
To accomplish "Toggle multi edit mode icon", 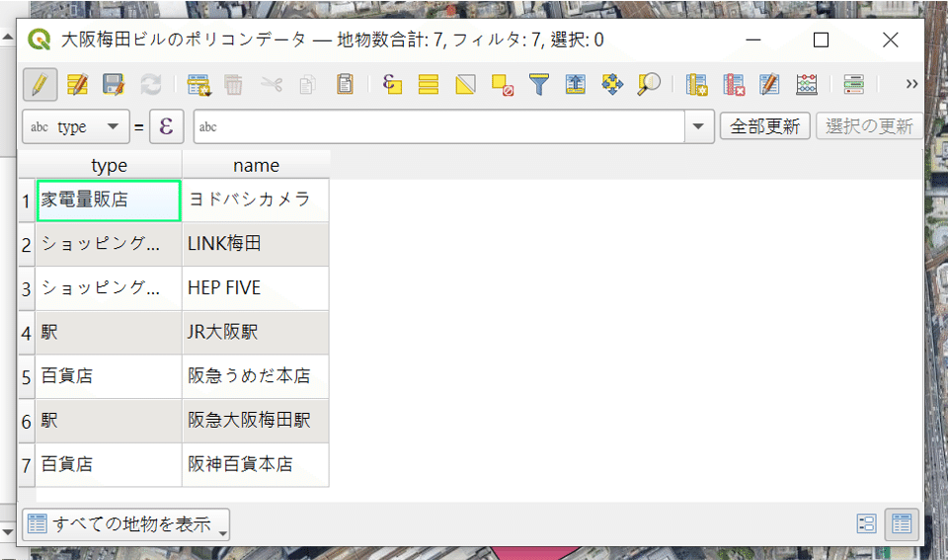I will 77,84.
